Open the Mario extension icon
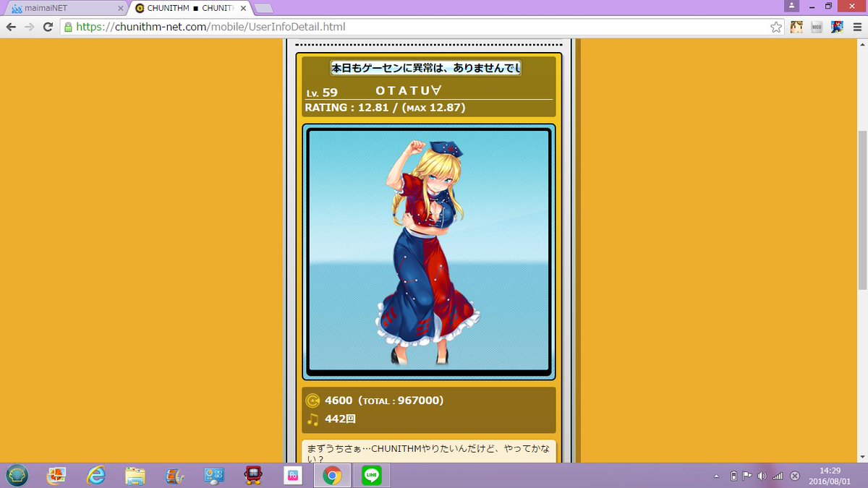The image size is (868, 488). (x=836, y=27)
